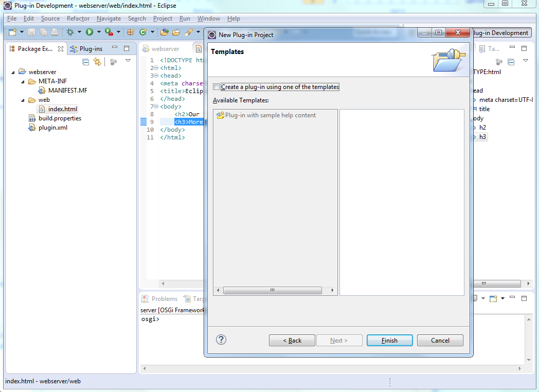Click the Open Task folder icon
Screen dimensions: 539x392
pos(176,32)
